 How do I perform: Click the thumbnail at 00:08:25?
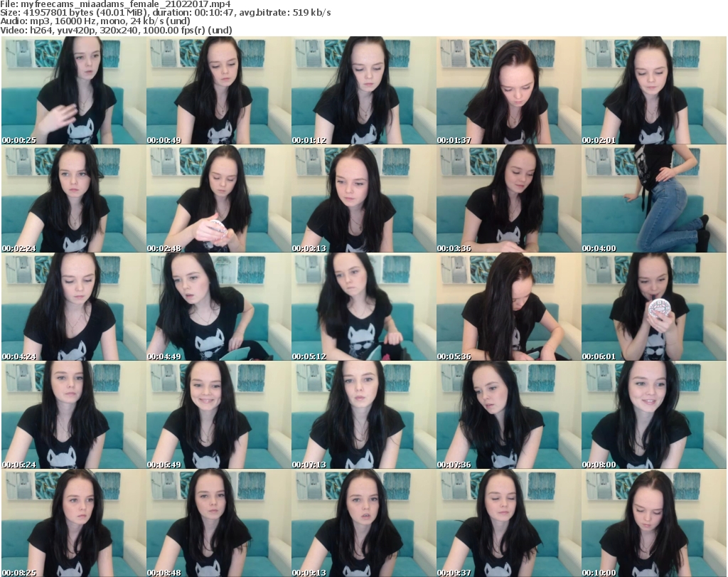(74, 523)
